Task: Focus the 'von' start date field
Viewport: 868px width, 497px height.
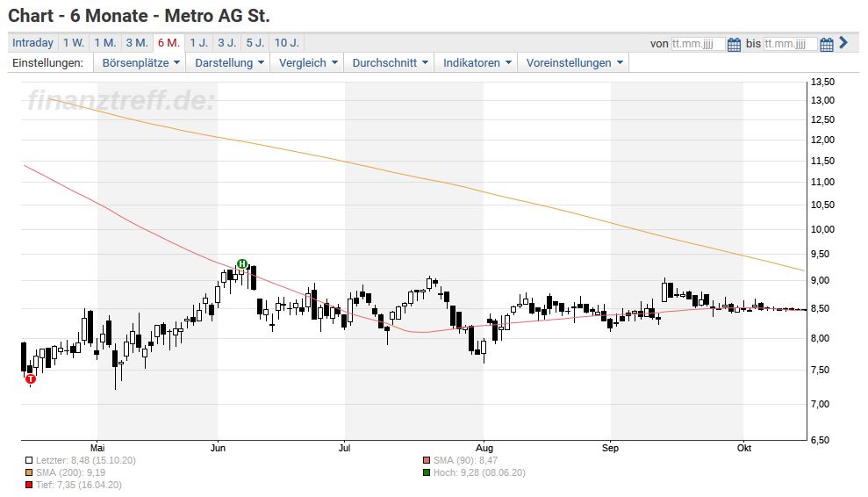Action: [x=698, y=44]
